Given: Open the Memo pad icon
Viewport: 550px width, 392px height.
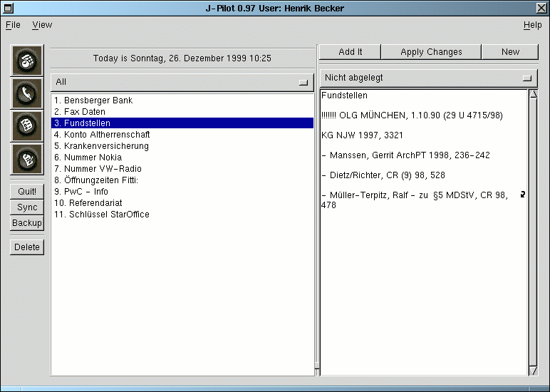Looking at the screenshot, I should coord(27,159).
